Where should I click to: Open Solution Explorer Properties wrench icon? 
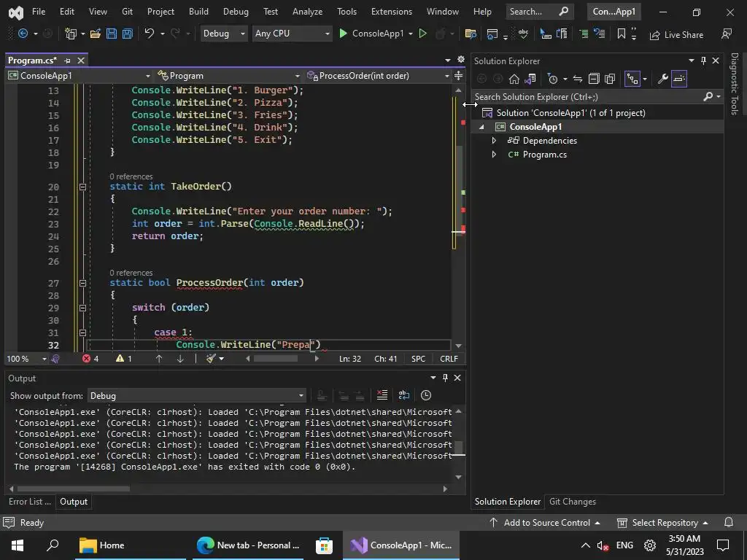[662, 79]
